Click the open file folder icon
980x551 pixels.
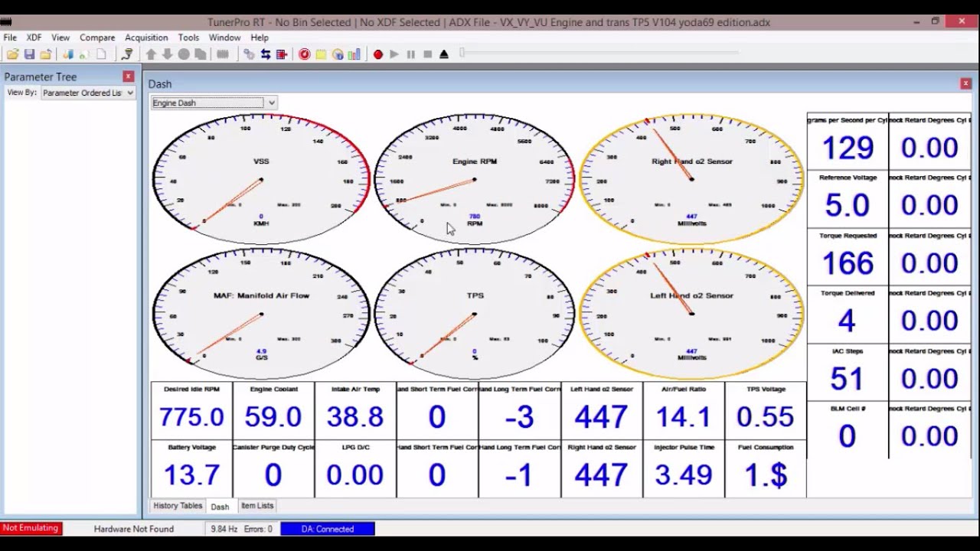point(13,54)
